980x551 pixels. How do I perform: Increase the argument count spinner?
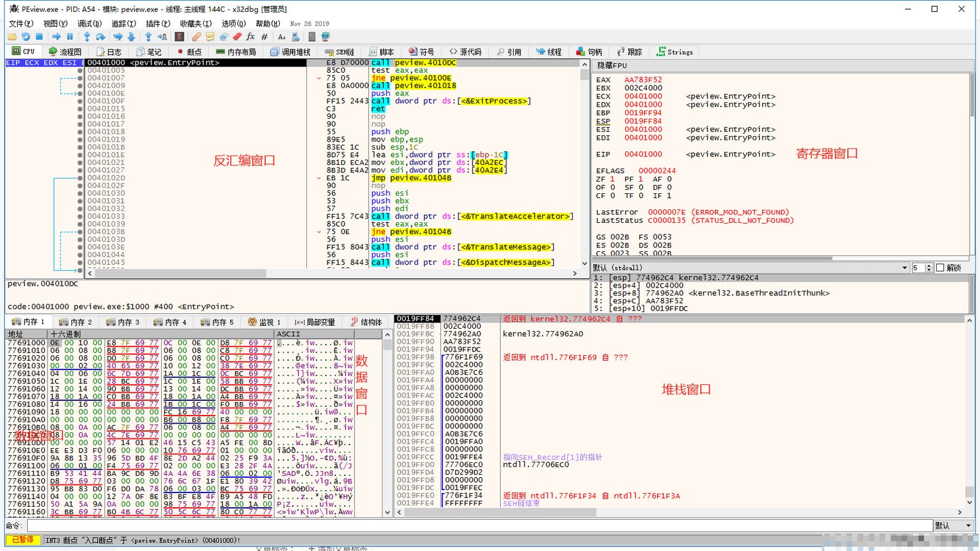click(929, 265)
